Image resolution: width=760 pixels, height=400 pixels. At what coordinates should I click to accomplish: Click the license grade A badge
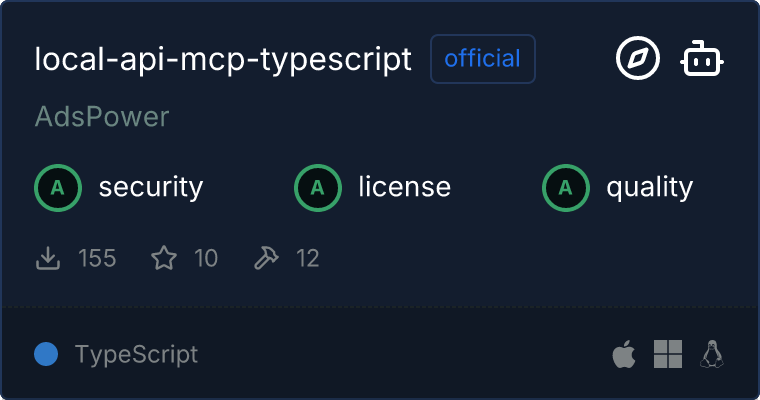point(318,187)
